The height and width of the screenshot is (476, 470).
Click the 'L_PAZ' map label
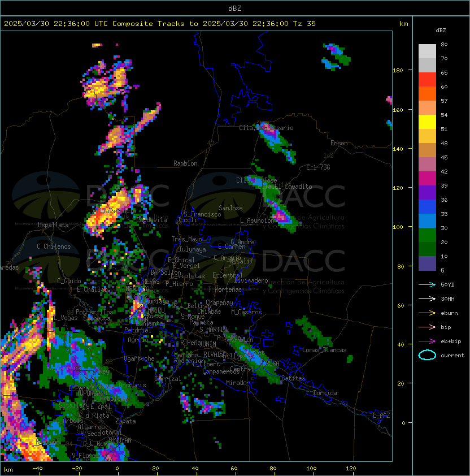pyautogui.click(x=381, y=416)
